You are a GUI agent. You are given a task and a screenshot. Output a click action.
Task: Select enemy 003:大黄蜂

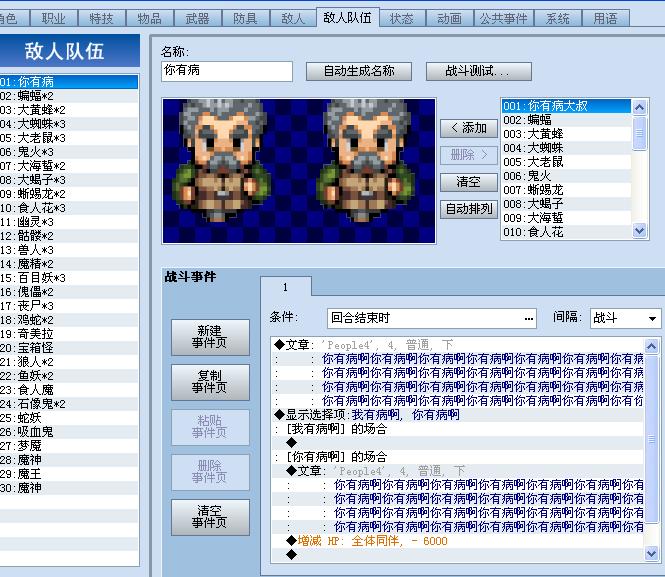(x=566, y=134)
